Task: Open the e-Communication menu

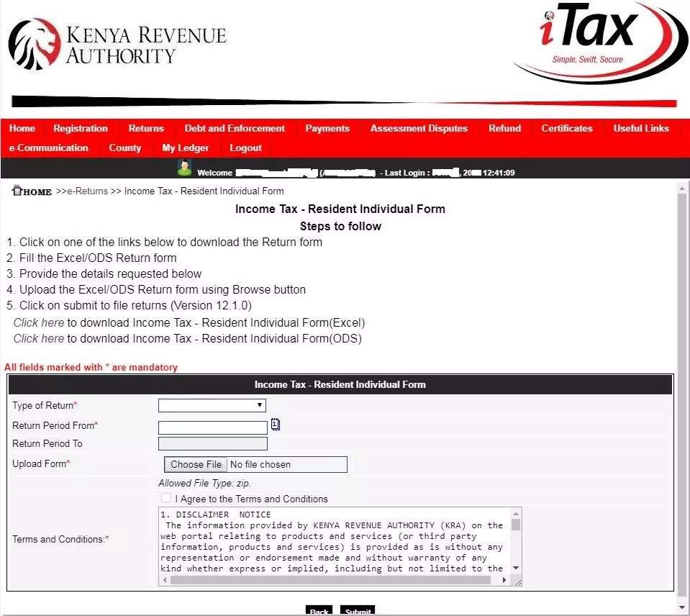Action: click(x=48, y=148)
